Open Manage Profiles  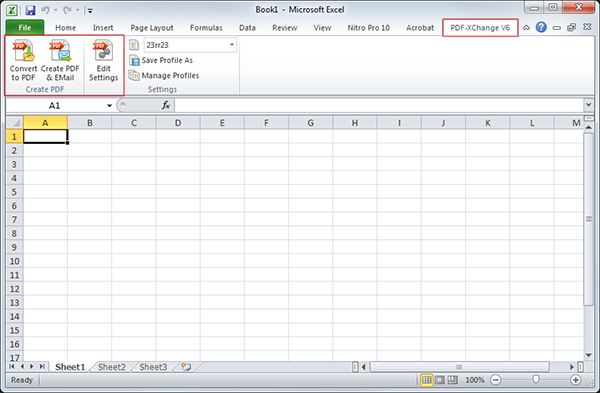164,75
